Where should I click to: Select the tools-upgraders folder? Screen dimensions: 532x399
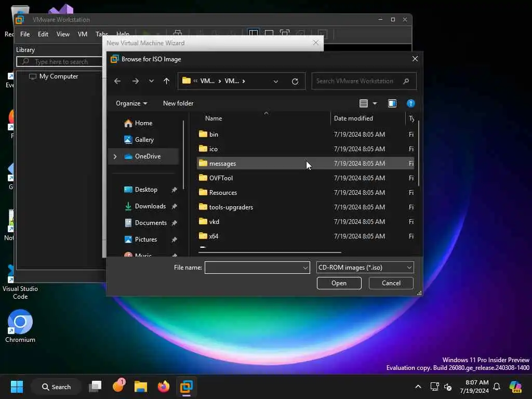[x=305, y=207]
